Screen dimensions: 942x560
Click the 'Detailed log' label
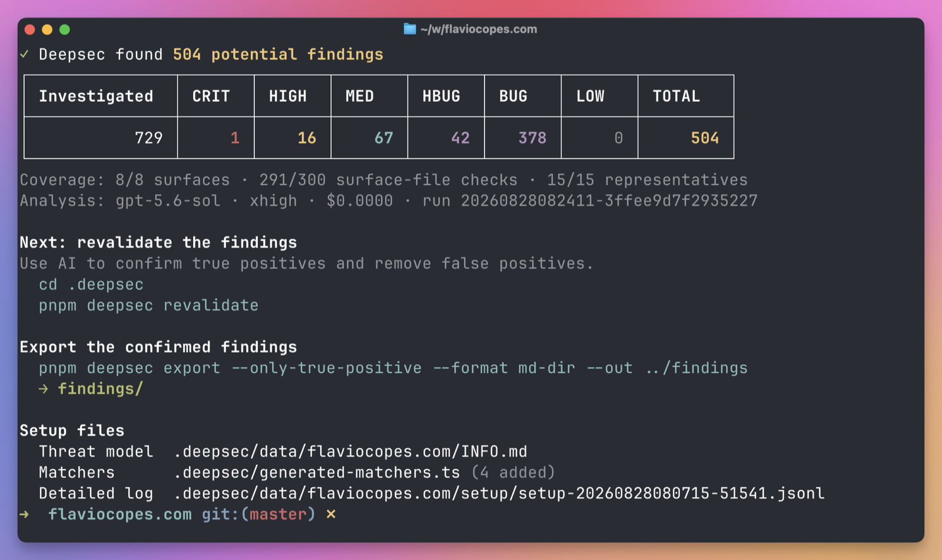(96, 494)
